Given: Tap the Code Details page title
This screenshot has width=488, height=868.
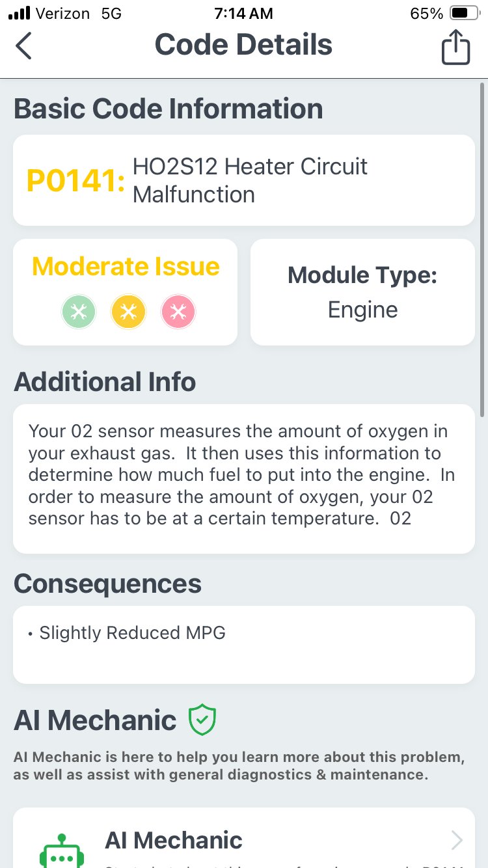Looking at the screenshot, I should (243, 44).
